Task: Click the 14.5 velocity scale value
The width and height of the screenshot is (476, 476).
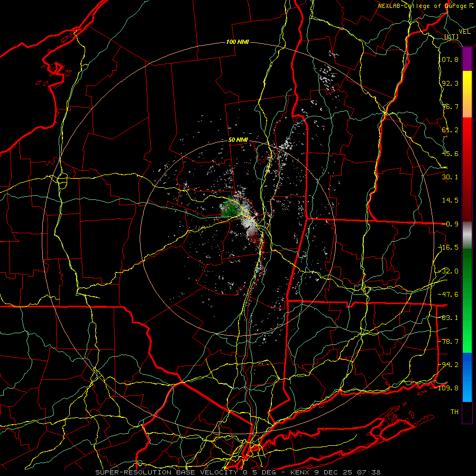Action: 450,200
